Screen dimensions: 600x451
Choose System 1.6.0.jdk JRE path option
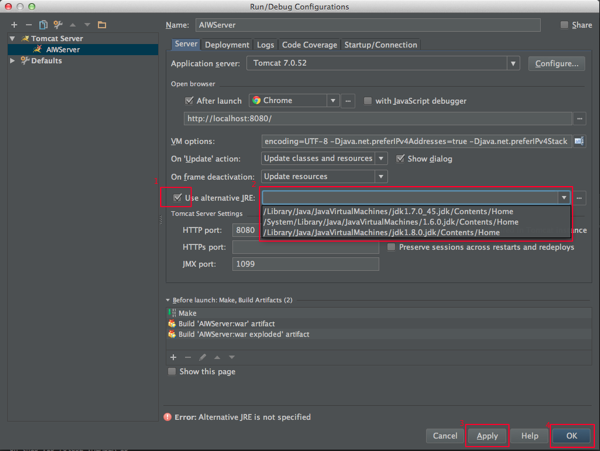click(x=416, y=222)
